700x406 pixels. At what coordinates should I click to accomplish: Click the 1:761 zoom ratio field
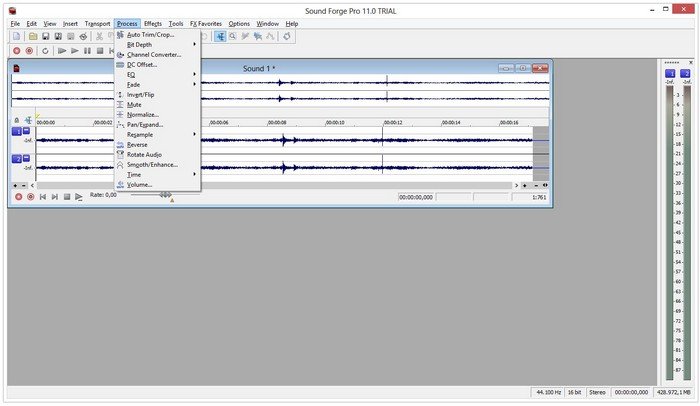coord(530,197)
